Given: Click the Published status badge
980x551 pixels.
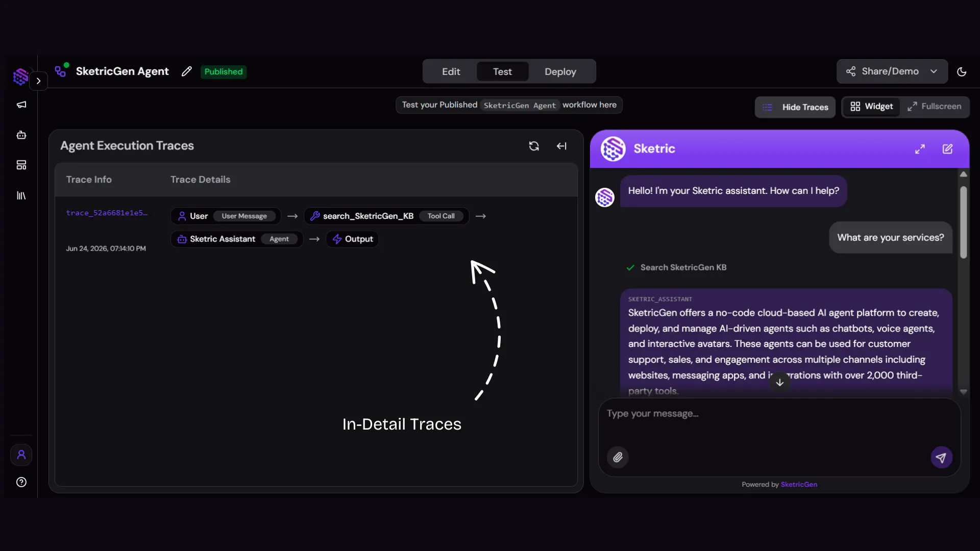Looking at the screenshot, I should 224,71.
